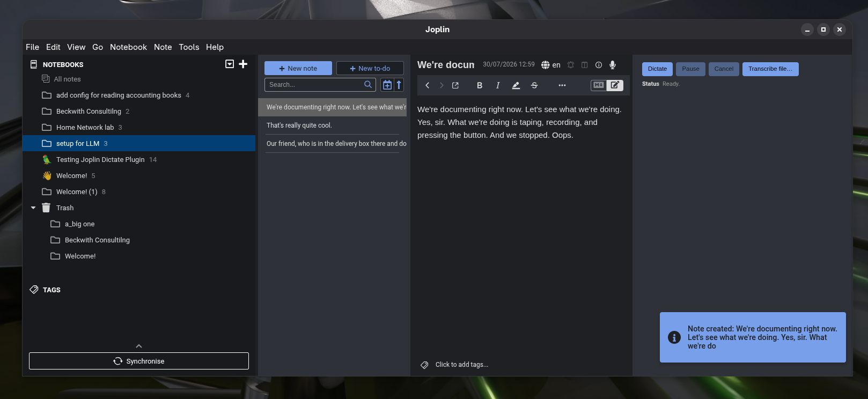The width and height of the screenshot is (868, 399).
Task: Open the note 'Our friend, who is in the delivery box'
Action: (333, 144)
